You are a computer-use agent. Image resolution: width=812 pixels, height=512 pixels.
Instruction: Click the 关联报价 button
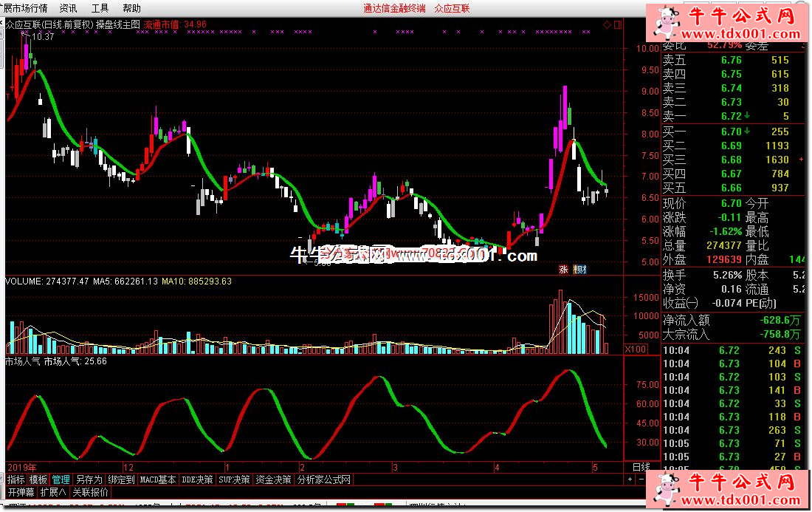point(91,492)
